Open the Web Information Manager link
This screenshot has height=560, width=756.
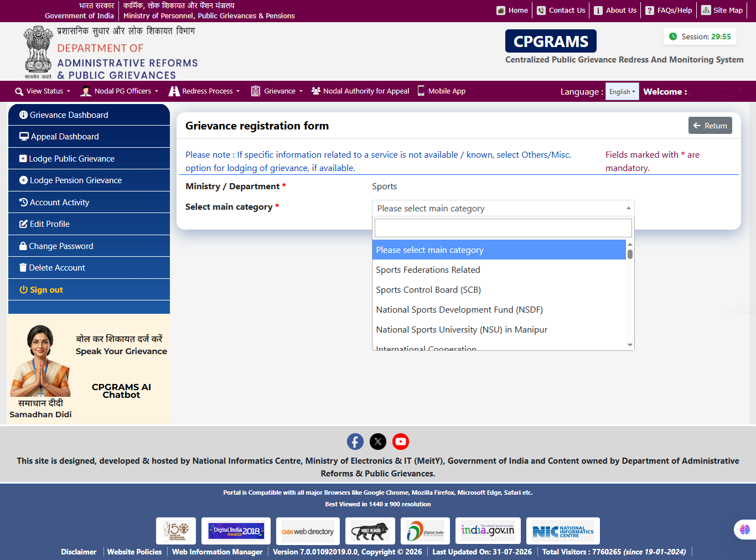218,552
